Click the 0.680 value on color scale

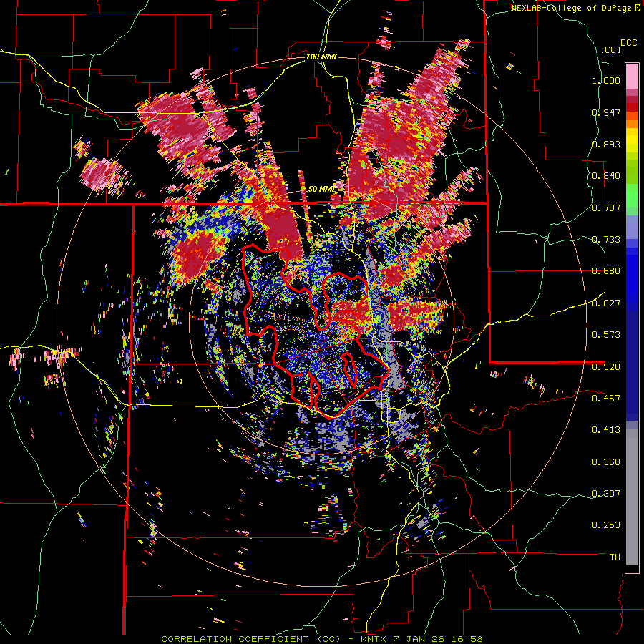pyautogui.click(x=606, y=271)
